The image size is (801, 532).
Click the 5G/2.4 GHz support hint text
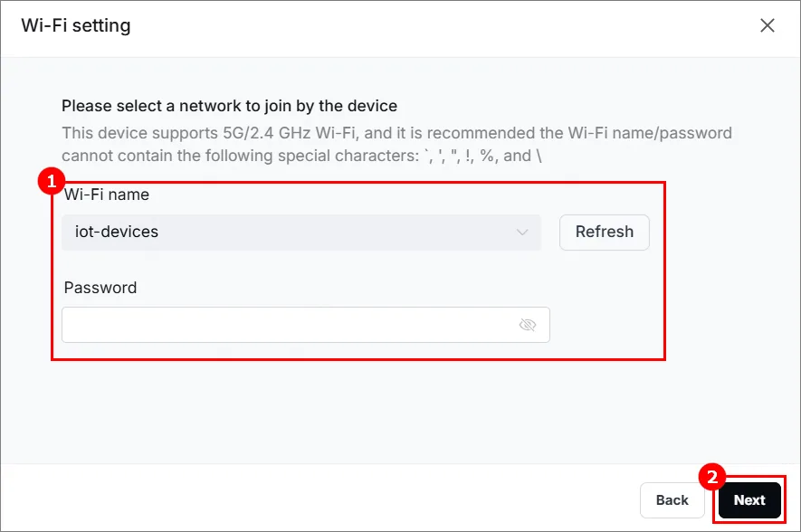[397, 133]
